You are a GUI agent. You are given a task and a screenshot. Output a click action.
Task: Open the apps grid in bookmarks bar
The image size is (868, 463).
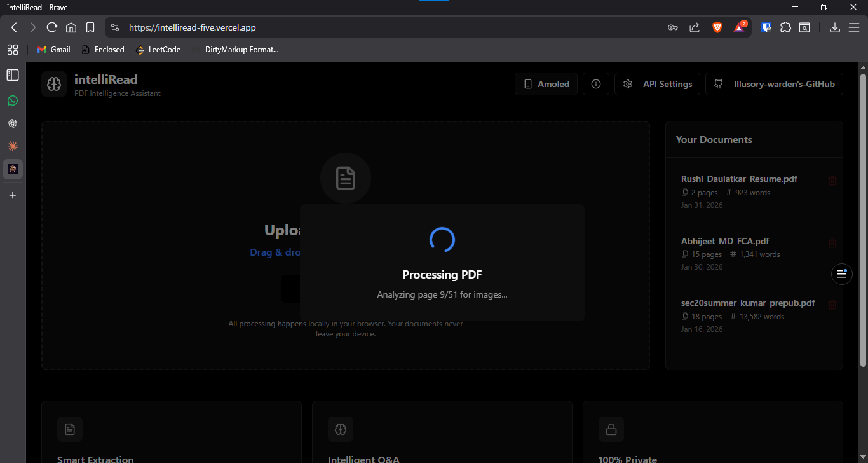click(x=13, y=50)
